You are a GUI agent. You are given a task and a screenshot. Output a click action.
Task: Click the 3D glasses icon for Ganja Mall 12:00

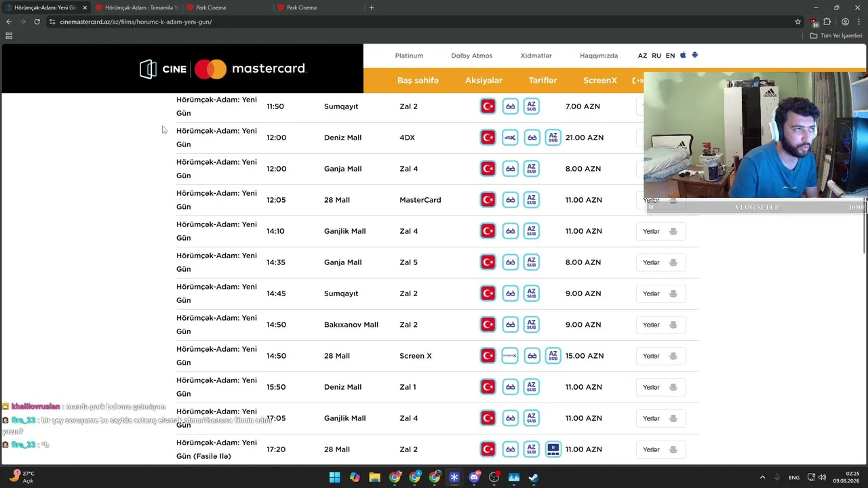510,169
